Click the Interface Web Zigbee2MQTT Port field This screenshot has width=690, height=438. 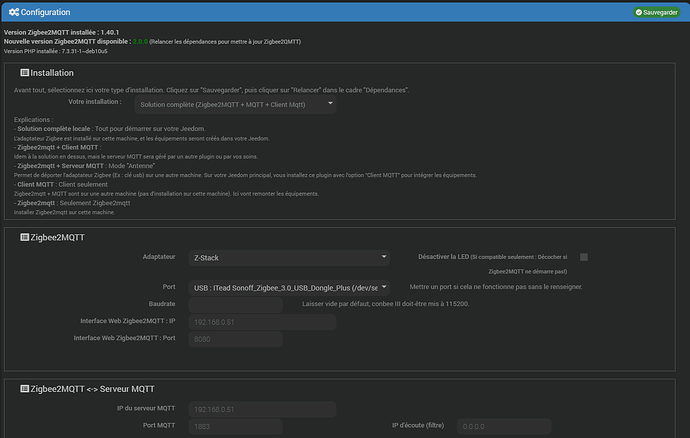pos(235,339)
